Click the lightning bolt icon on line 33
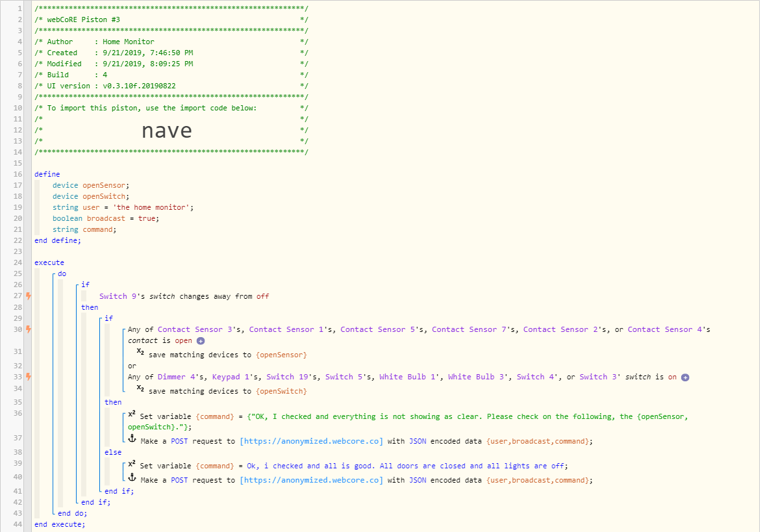 pyautogui.click(x=29, y=376)
